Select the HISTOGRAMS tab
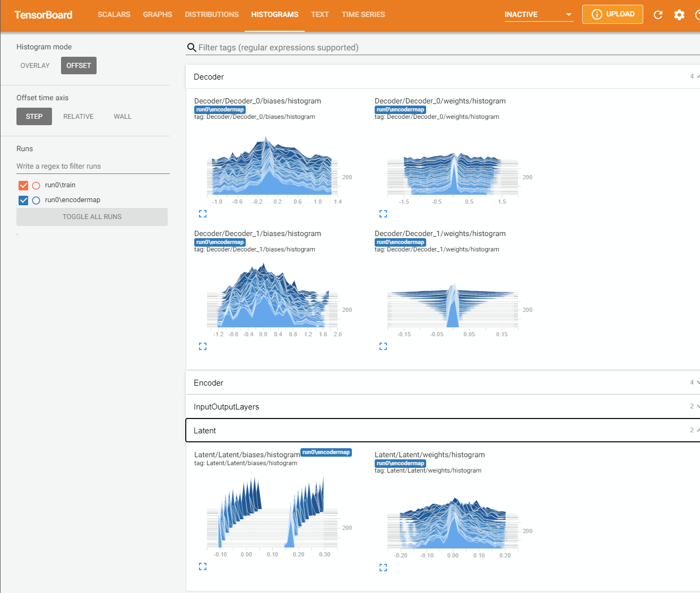This screenshot has width=700, height=593. (x=275, y=15)
